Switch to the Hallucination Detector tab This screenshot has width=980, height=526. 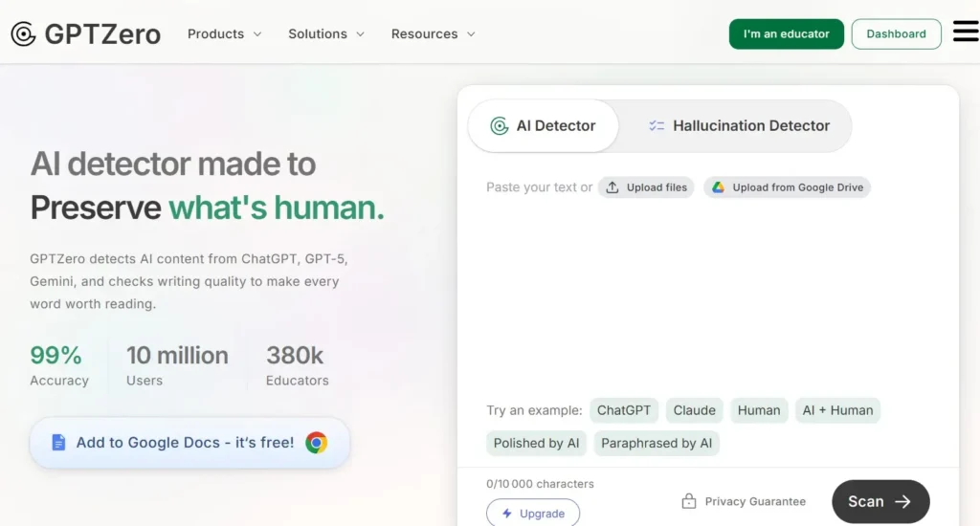coord(738,126)
